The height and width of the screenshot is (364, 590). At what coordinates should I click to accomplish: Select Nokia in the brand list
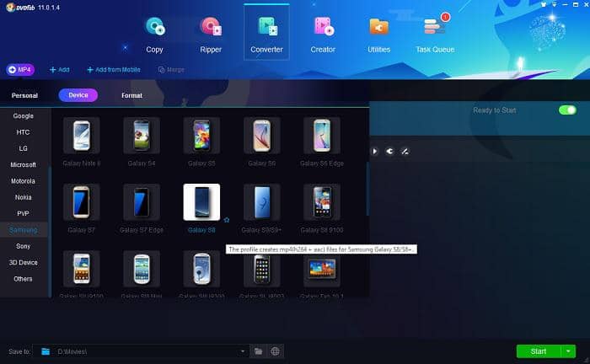click(x=24, y=197)
